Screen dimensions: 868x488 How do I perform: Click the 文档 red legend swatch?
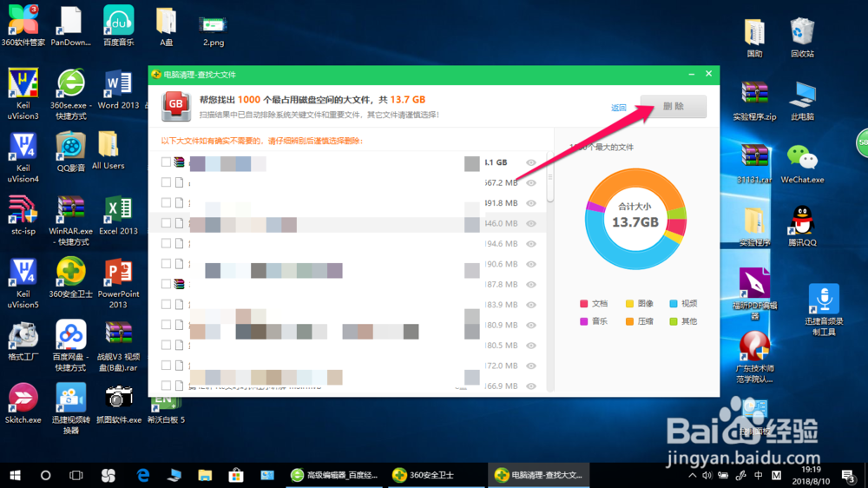(583, 304)
